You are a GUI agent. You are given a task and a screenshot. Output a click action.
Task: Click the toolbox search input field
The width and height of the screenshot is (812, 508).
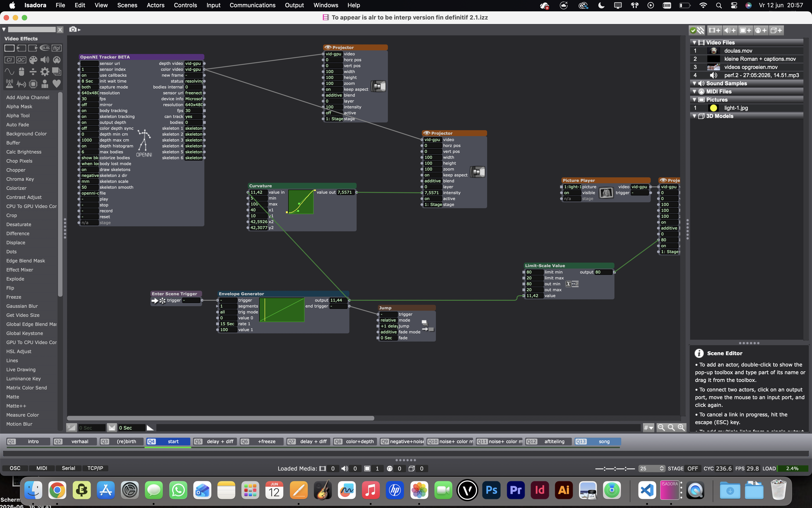point(31,29)
